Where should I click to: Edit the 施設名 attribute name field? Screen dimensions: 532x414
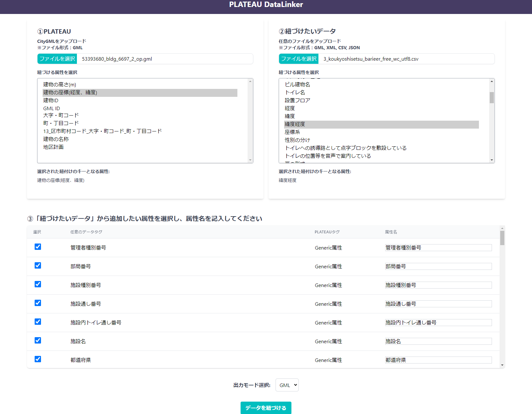[438, 341]
